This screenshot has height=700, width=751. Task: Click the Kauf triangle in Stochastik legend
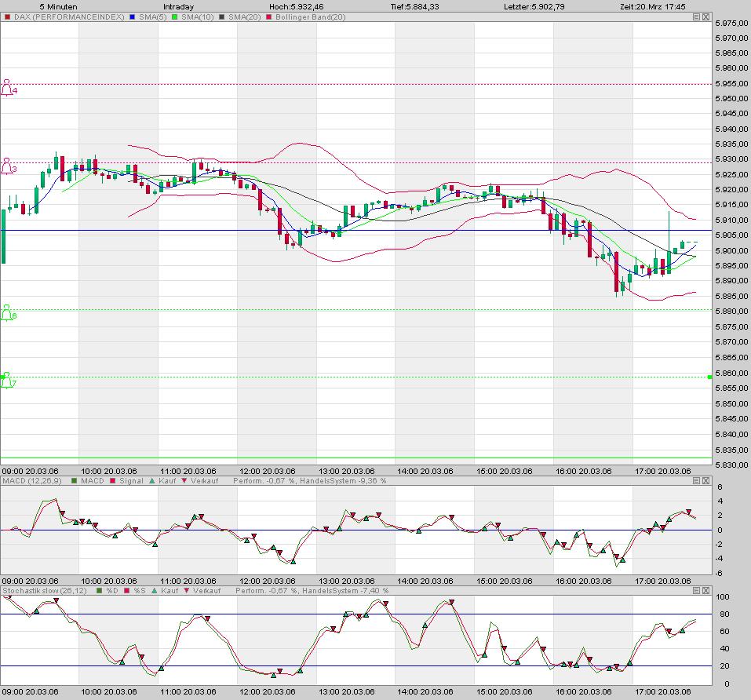(x=155, y=591)
